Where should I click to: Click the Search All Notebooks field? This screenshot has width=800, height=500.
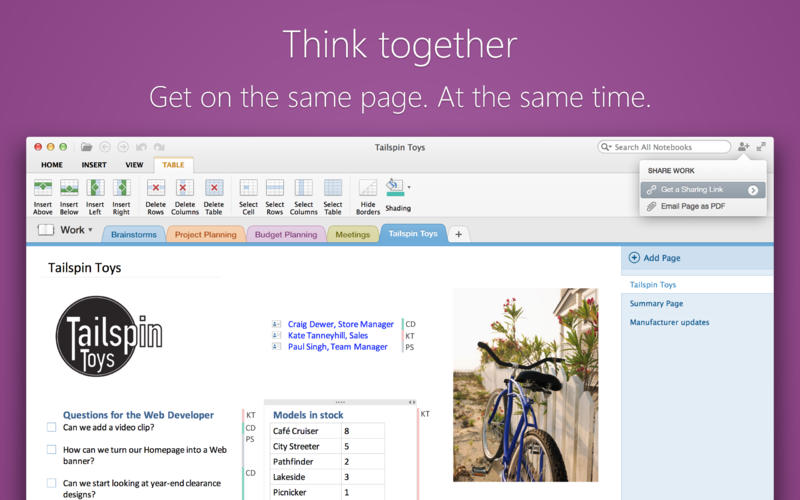click(664, 147)
